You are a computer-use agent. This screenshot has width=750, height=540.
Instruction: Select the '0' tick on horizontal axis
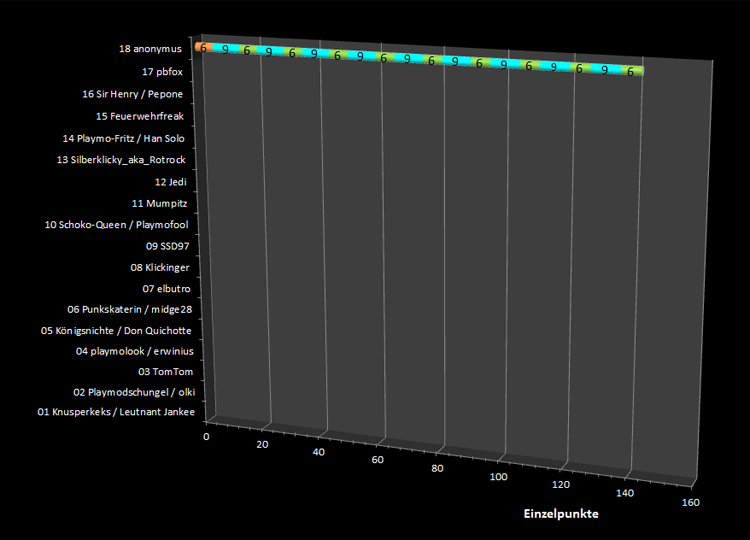[x=207, y=437]
